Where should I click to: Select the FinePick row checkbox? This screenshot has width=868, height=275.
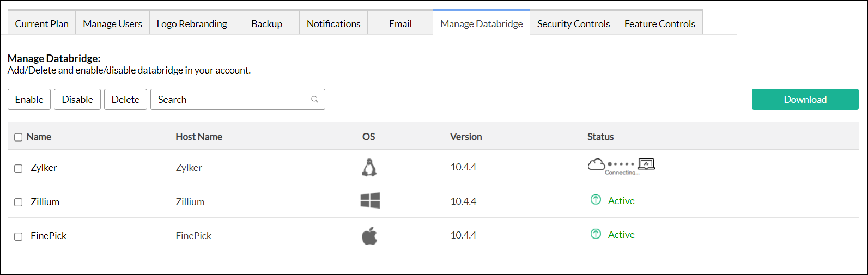coord(18,236)
